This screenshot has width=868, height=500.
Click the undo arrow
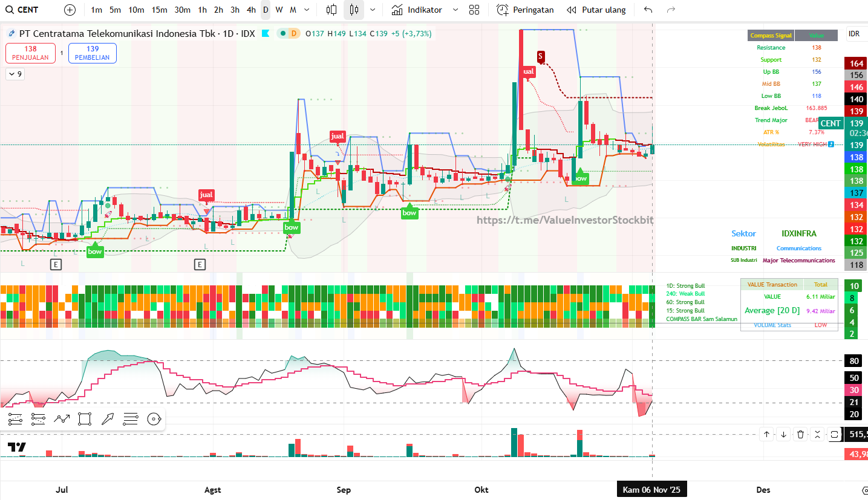648,10
